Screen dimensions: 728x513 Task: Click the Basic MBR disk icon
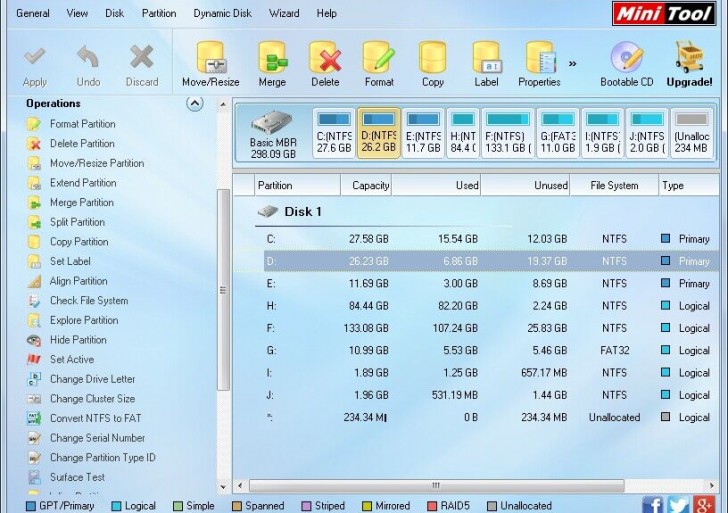273,123
